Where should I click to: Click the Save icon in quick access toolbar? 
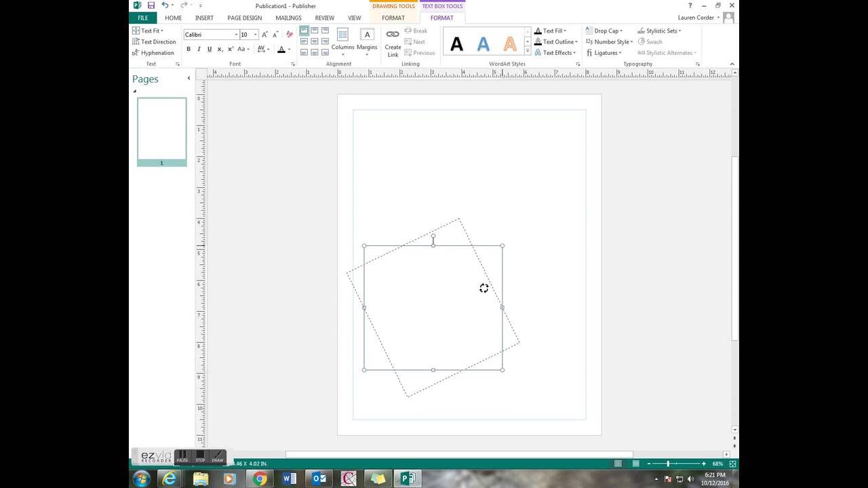click(x=151, y=5)
